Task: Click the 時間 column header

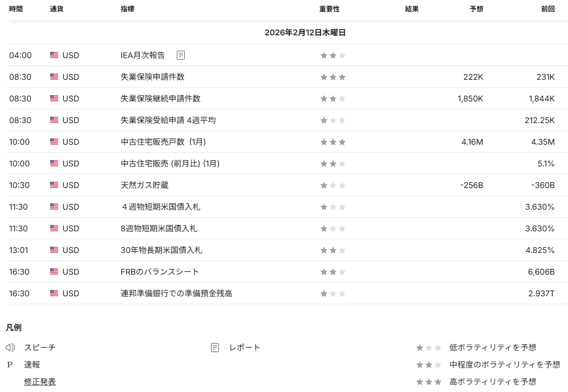Action: (x=16, y=9)
